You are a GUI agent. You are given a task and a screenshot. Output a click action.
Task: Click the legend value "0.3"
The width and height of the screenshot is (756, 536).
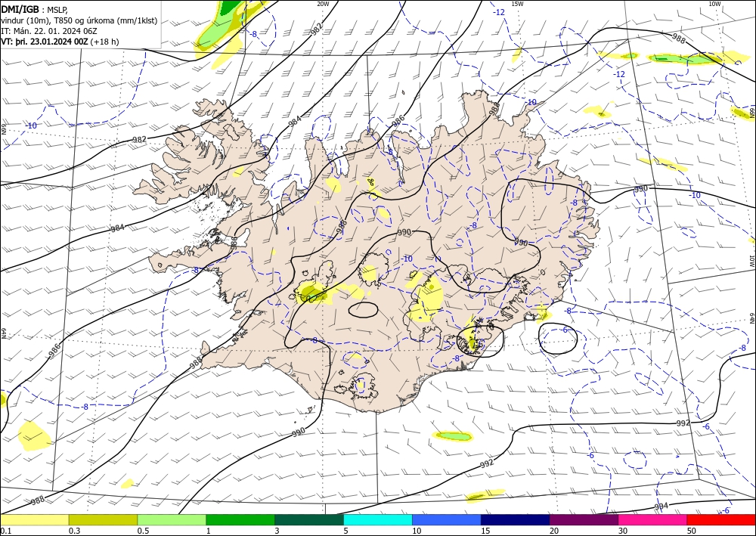[74, 531]
